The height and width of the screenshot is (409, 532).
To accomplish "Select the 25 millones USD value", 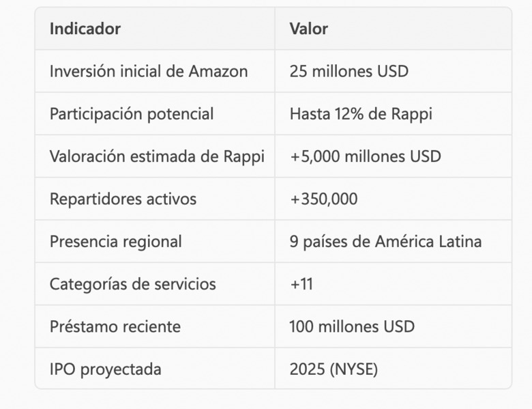I will click(x=349, y=71).
